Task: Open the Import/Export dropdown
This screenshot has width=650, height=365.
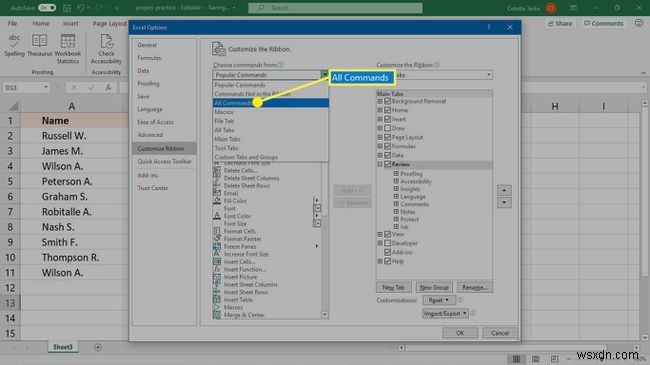Action: (445, 314)
